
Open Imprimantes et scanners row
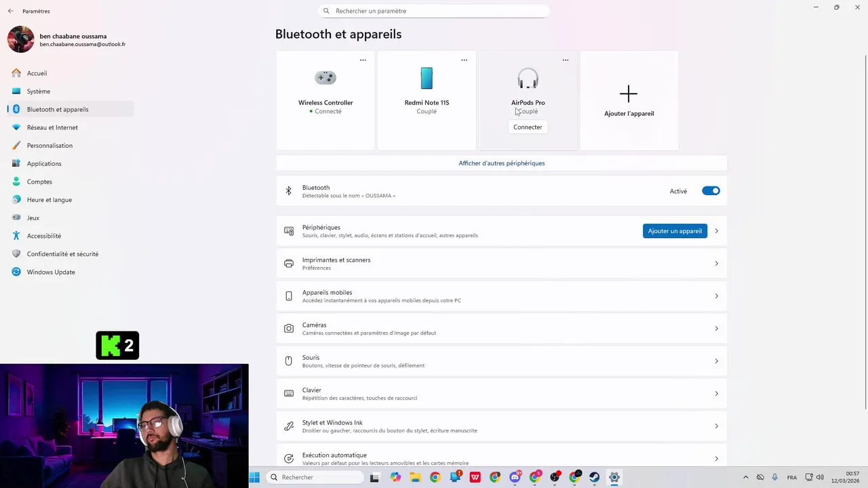click(501, 264)
